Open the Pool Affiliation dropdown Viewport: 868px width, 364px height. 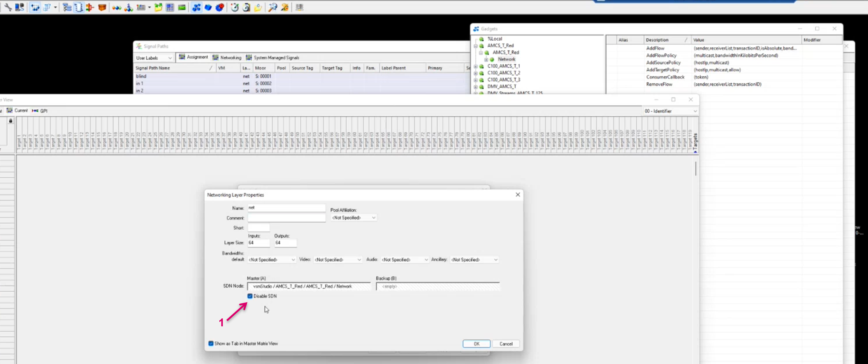coord(354,218)
